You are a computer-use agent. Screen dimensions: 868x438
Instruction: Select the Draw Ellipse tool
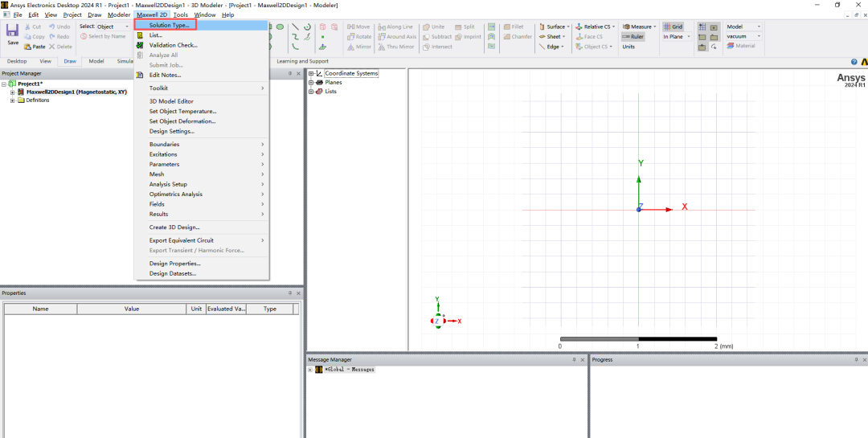point(280,27)
